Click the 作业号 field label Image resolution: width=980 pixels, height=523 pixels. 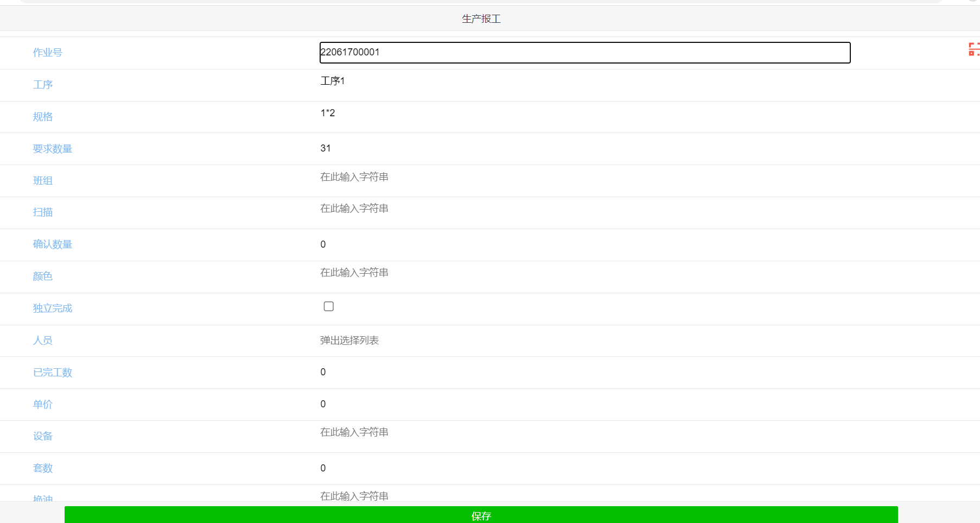click(48, 53)
